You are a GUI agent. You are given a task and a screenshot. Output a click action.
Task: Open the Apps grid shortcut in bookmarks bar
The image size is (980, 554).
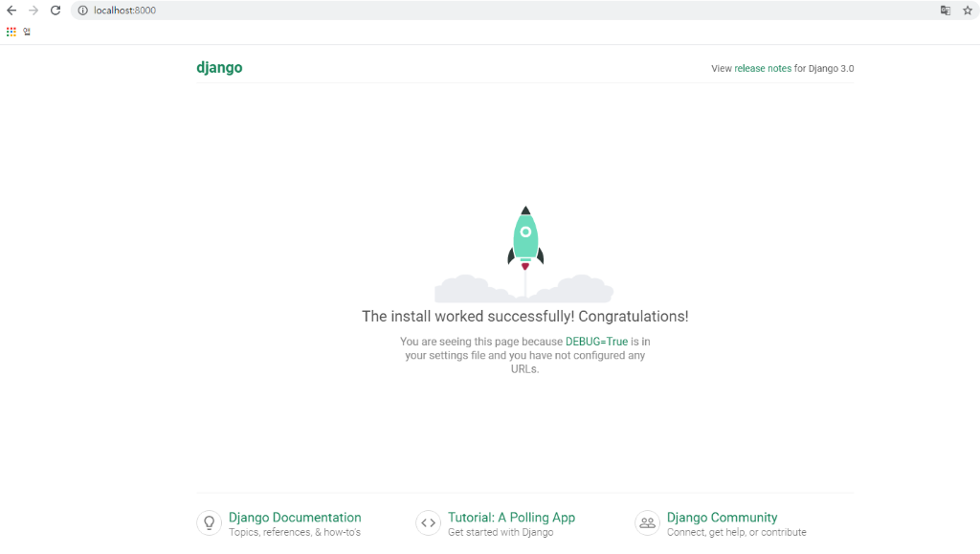click(11, 32)
